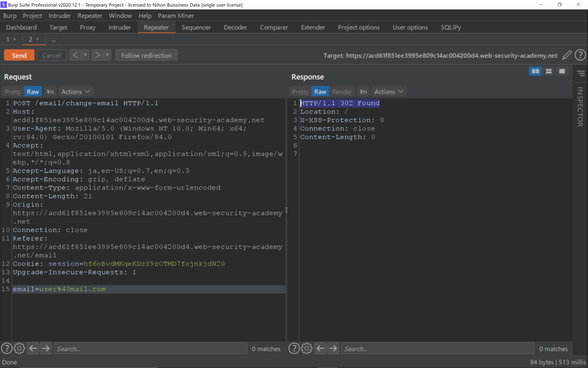This screenshot has width=588, height=368.
Task: Switch to the Target tab
Action: click(x=58, y=27)
